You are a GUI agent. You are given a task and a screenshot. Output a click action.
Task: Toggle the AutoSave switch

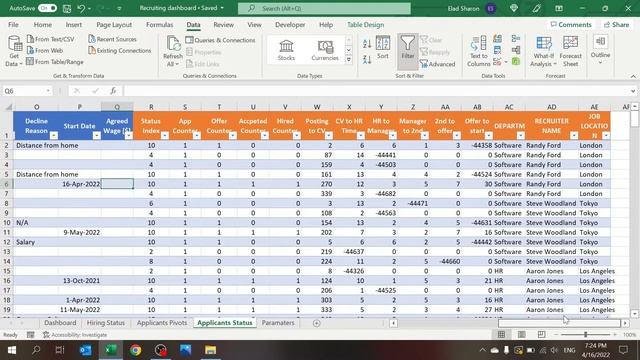tap(47, 8)
